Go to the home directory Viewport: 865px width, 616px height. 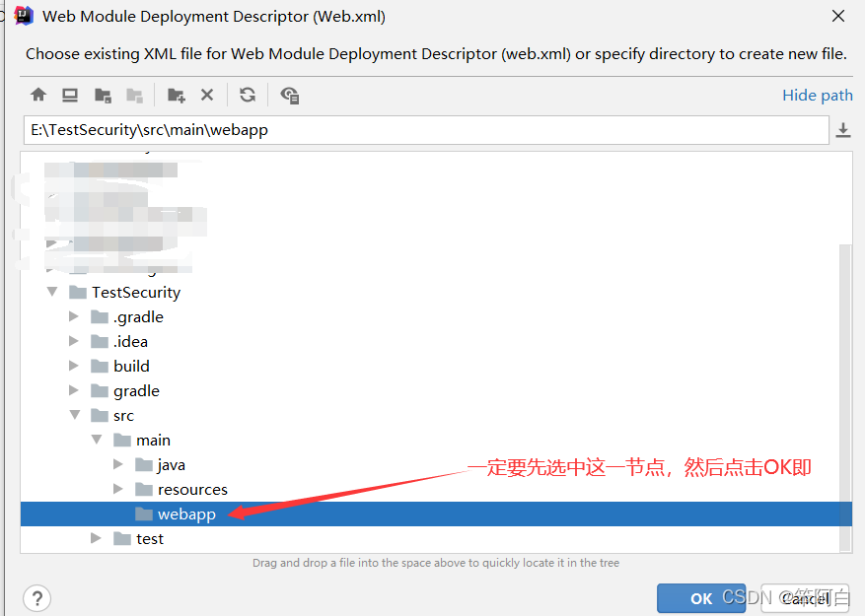[x=38, y=95]
